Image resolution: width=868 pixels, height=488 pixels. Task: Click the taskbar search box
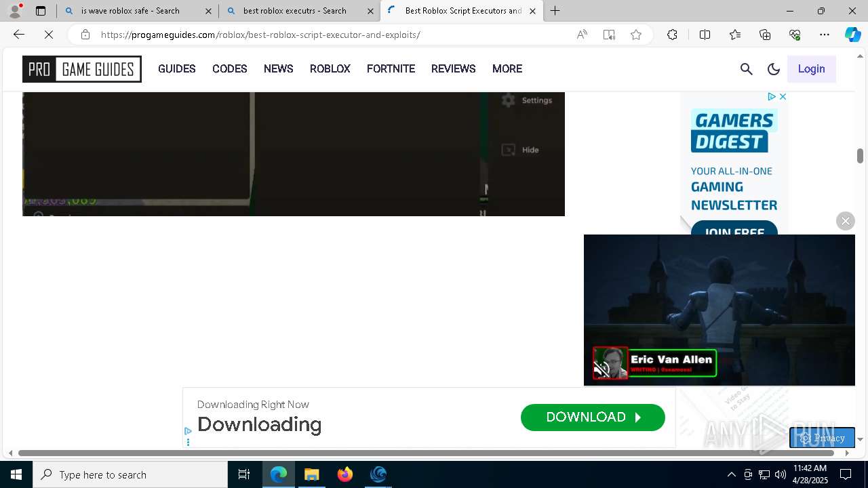point(130,474)
